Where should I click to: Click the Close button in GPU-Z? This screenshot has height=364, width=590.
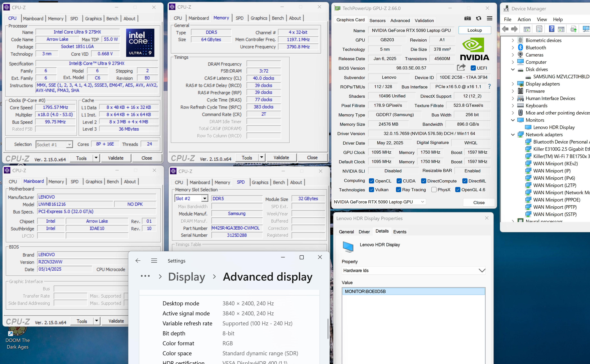479,202
